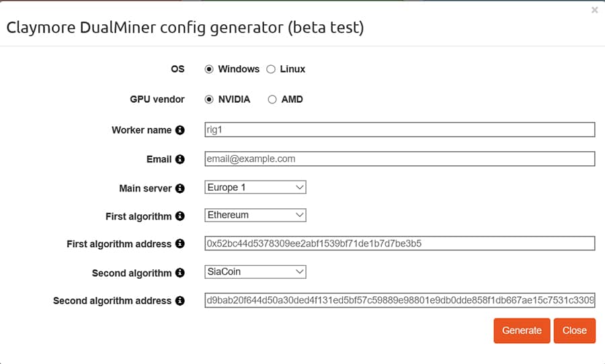Dismiss dialog with the top-right X icon

coord(594,10)
